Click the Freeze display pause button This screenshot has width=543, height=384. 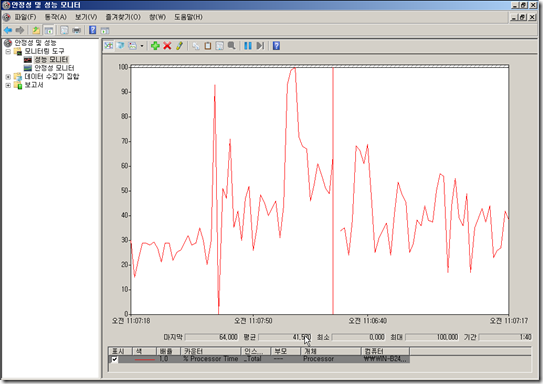click(248, 46)
